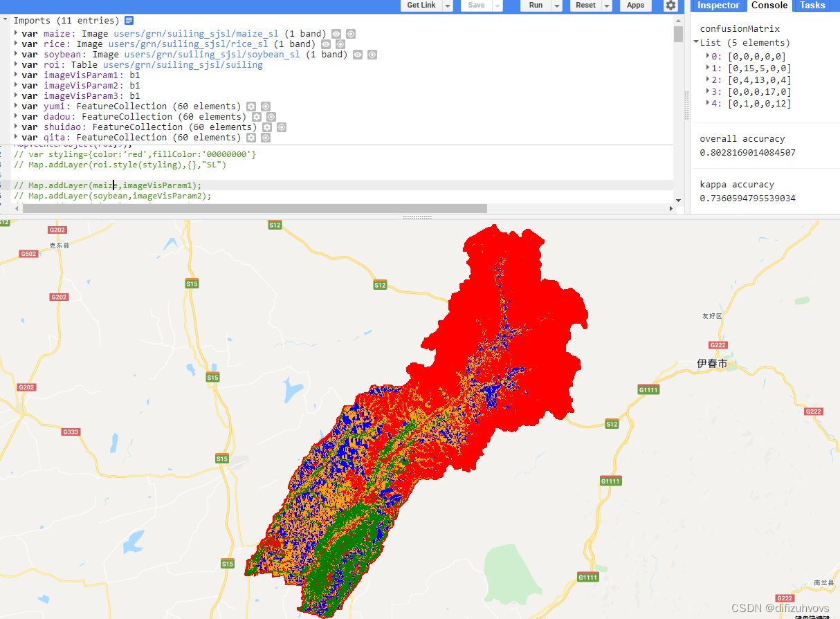Click eye icon on soybean import
The image size is (840, 619).
coord(357,55)
